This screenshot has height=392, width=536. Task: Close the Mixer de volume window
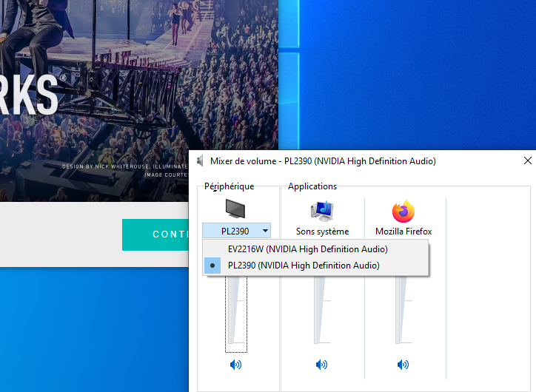tap(527, 160)
